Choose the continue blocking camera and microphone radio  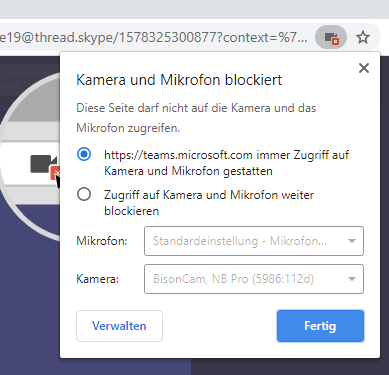coord(84,194)
